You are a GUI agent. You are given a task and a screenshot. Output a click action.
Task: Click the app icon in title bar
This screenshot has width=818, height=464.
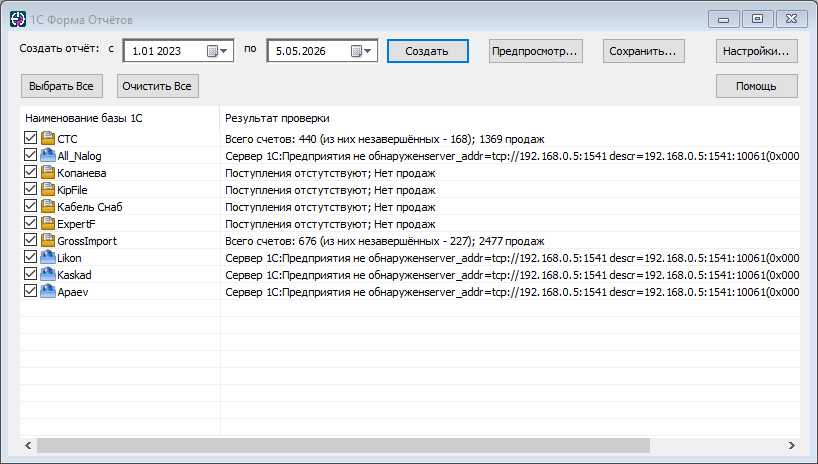click(x=18, y=19)
